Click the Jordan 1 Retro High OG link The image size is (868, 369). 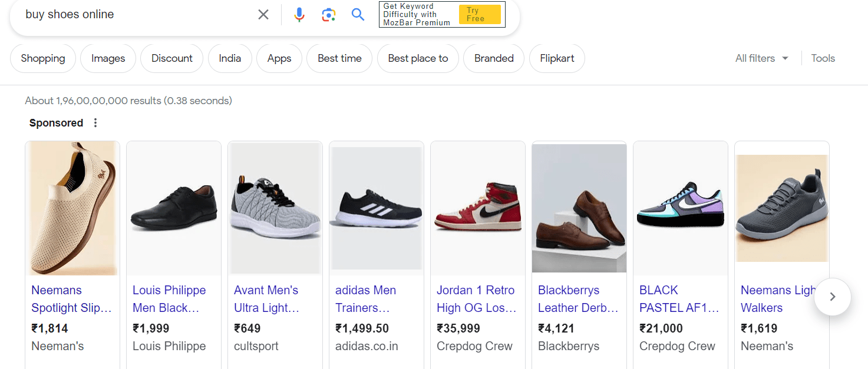(476, 300)
